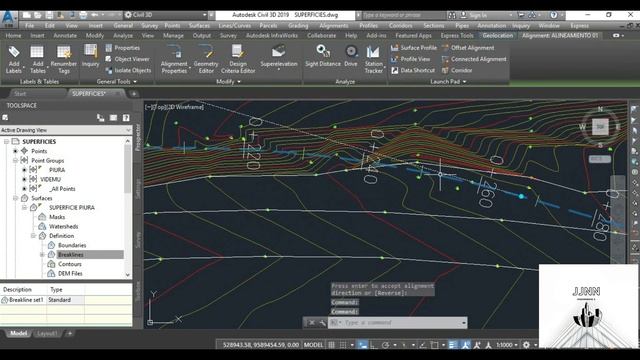Open the Active Drawing View dropdown
Viewport: 640px width, 360px height.
[66, 130]
